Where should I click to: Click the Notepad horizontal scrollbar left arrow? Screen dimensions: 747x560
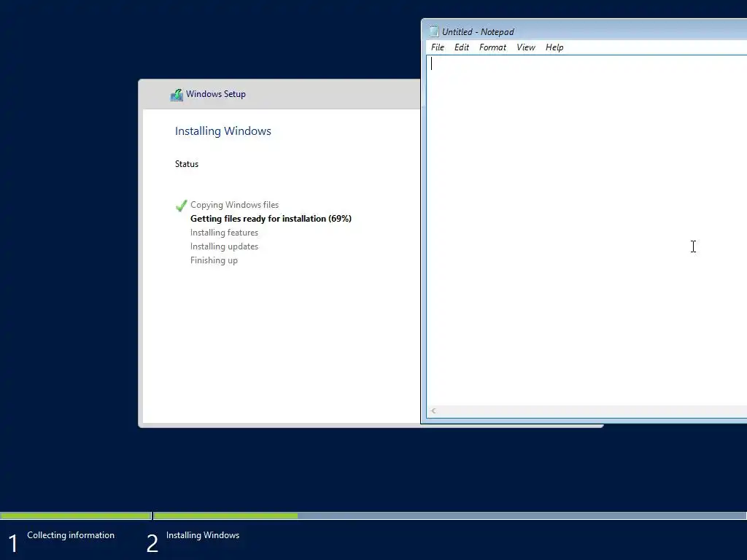(433, 411)
